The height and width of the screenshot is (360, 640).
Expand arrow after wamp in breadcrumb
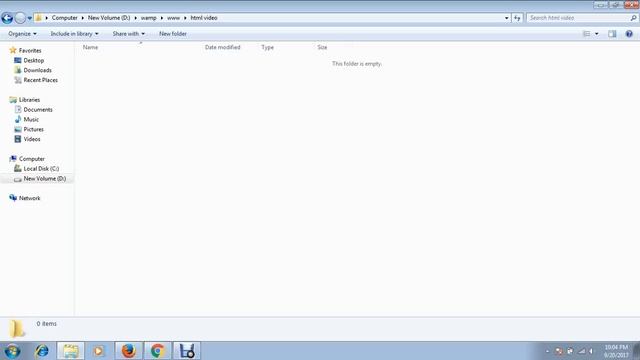[x=162, y=18]
